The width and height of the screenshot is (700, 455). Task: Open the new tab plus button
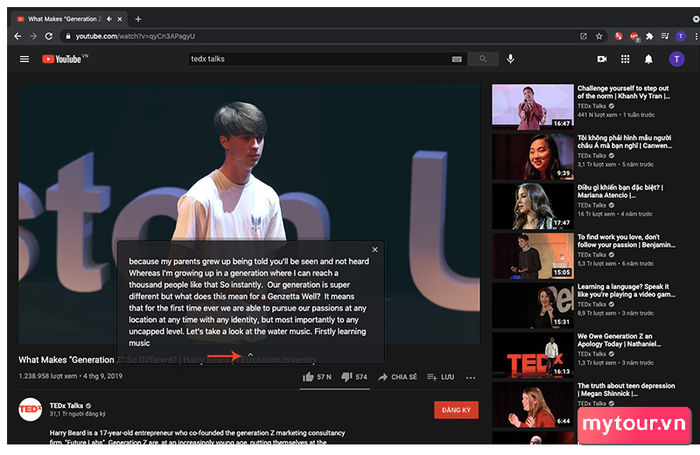point(138,19)
